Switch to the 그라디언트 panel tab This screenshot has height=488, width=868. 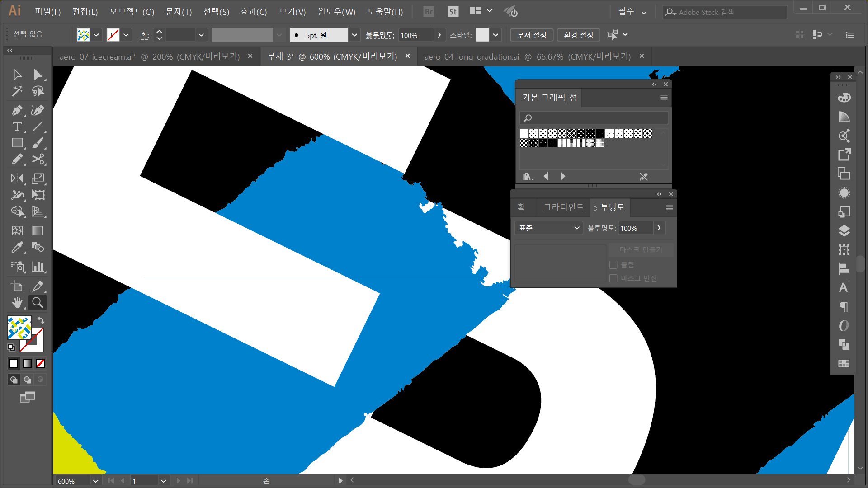pos(563,207)
